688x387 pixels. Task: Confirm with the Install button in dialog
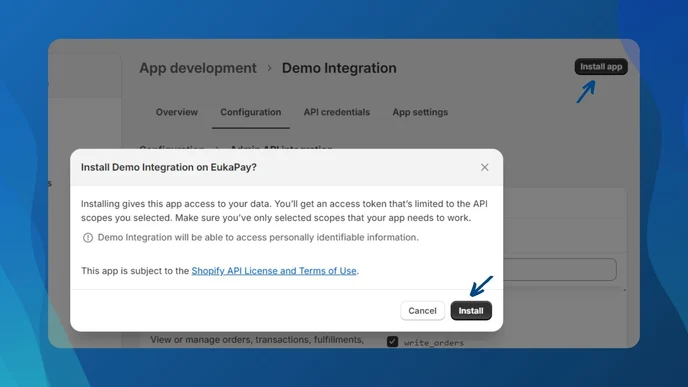point(471,311)
